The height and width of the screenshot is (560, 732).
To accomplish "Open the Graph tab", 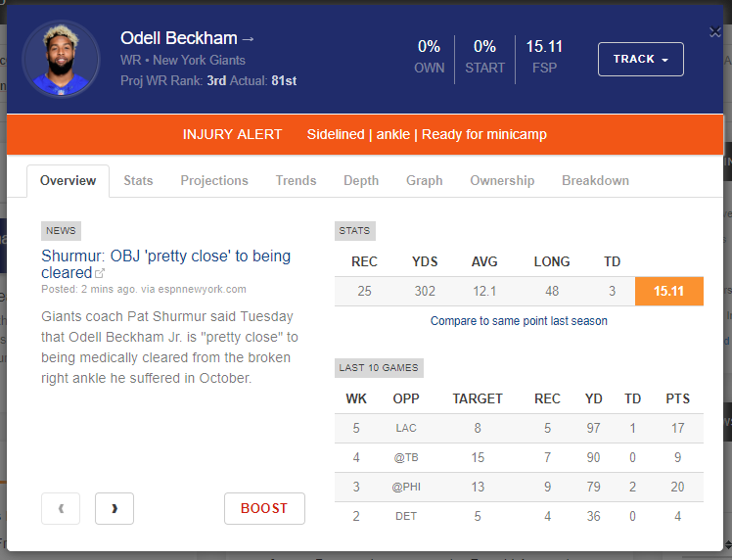I will tap(424, 180).
